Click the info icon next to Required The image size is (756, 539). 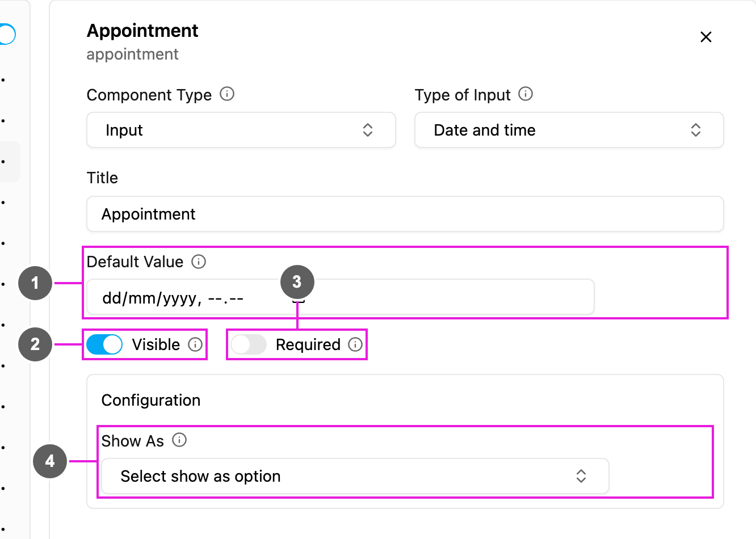[x=355, y=344]
